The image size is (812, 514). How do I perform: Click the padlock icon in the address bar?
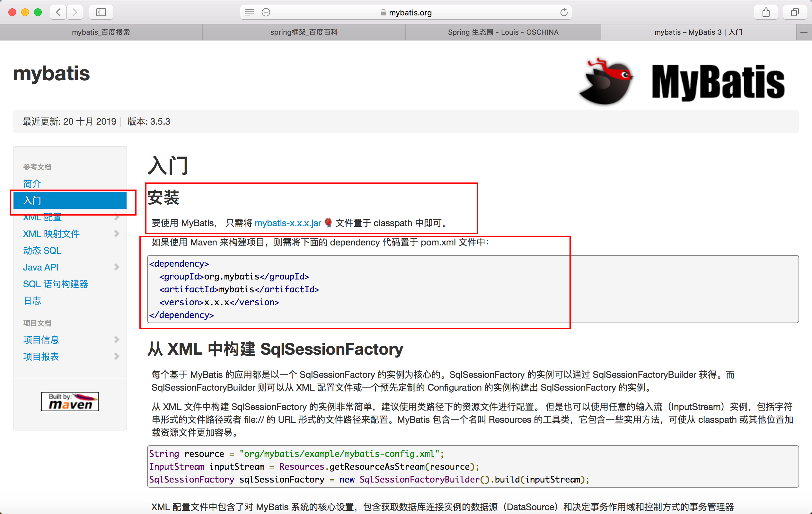(x=383, y=12)
